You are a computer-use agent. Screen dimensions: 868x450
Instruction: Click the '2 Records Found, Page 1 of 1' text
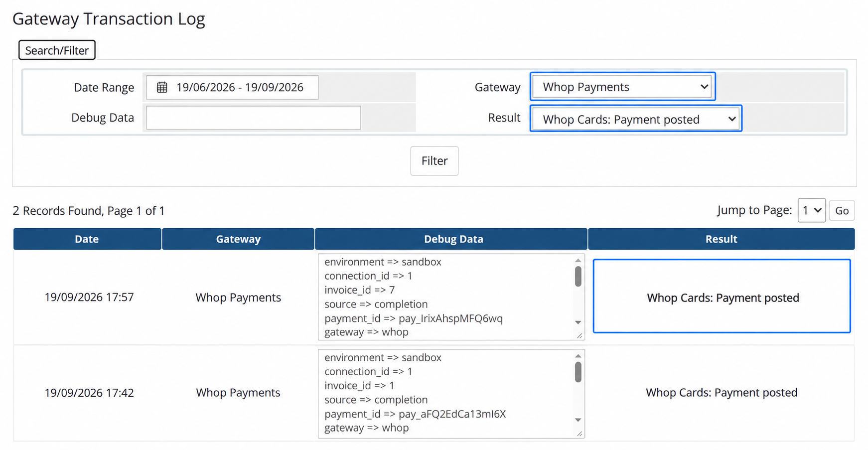(89, 211)
